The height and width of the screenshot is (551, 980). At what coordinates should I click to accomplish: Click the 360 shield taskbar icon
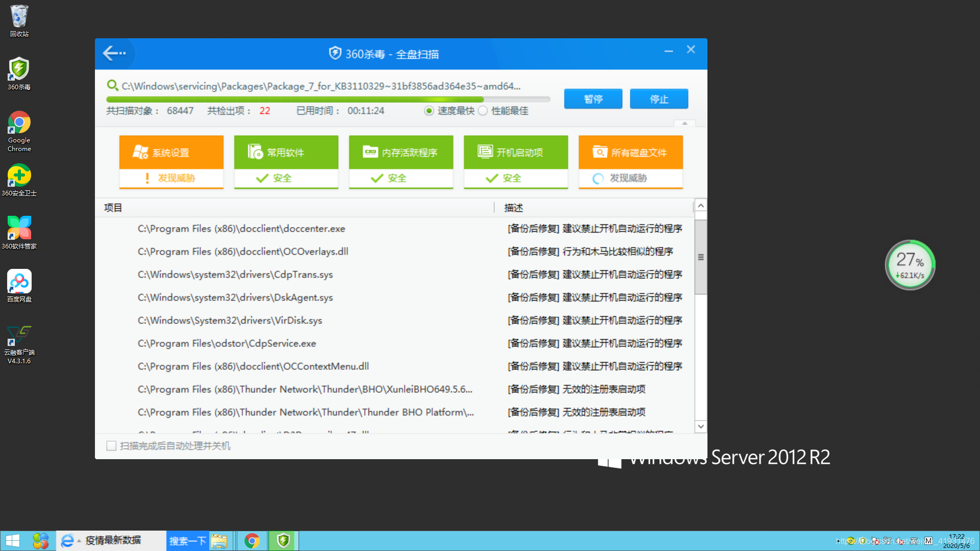(283, 540)
